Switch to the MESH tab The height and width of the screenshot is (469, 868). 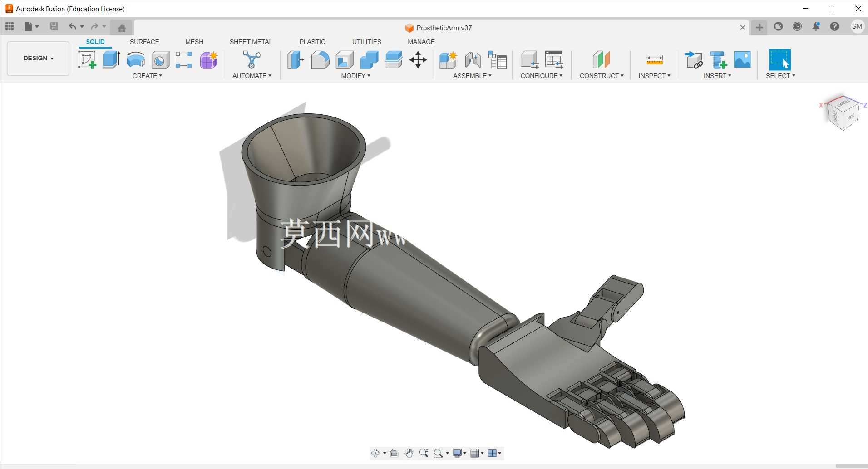194,42
